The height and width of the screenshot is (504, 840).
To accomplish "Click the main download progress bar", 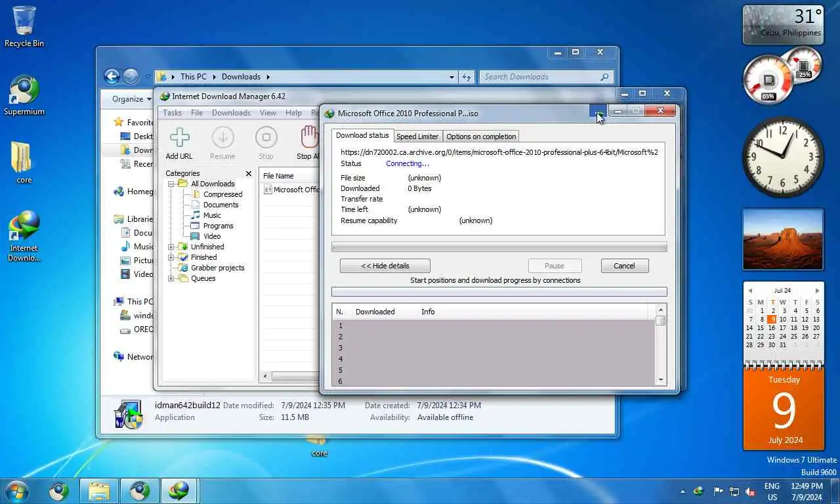I will (499, 247).
